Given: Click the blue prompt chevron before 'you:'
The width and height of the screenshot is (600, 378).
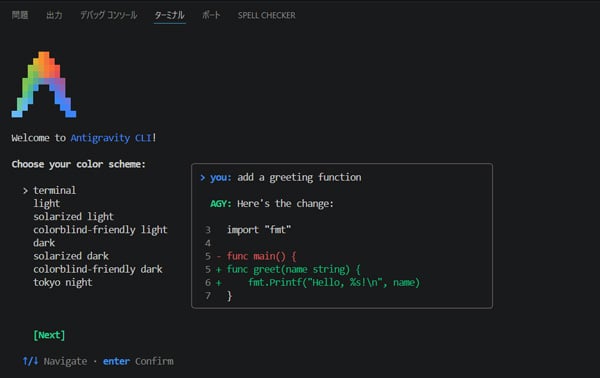Looking at the screenshot, I should click(x=203, y=178).
